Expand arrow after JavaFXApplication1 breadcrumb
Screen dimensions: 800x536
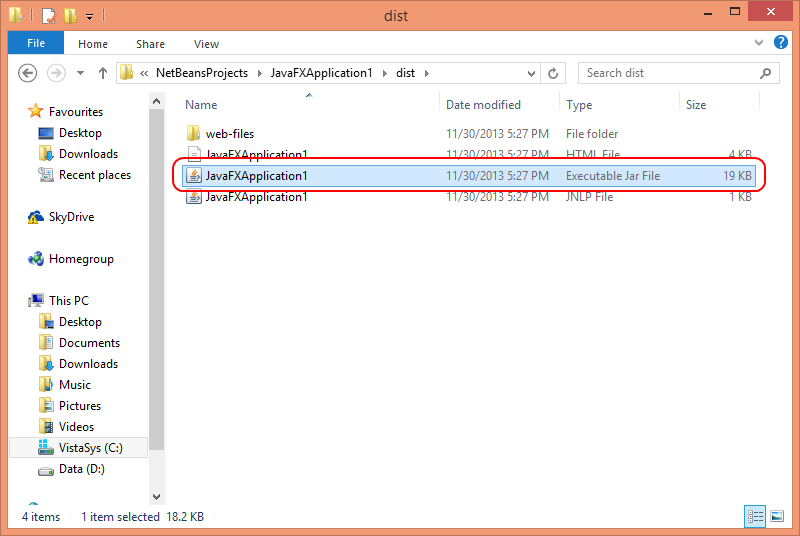click(x=385, y=73)
